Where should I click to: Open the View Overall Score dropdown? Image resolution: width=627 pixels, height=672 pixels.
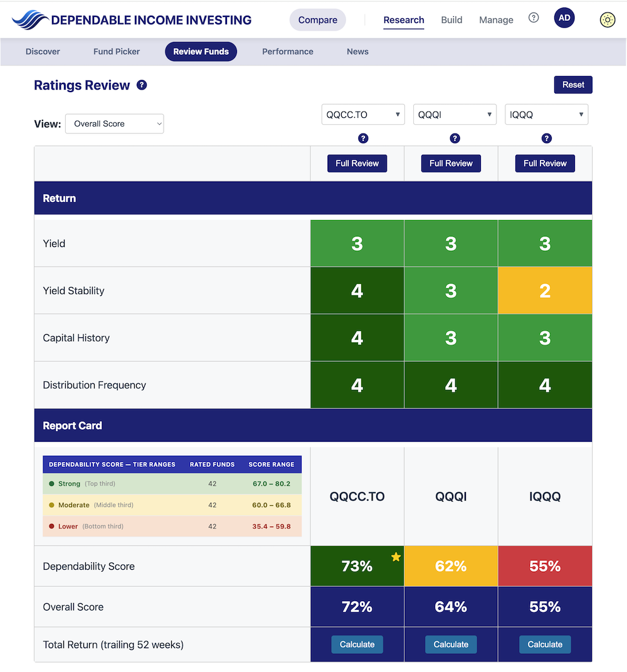(115, 124)
